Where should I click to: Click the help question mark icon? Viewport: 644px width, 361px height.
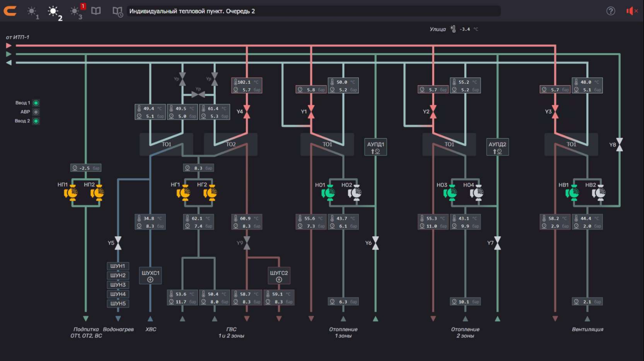coord(611,11)
